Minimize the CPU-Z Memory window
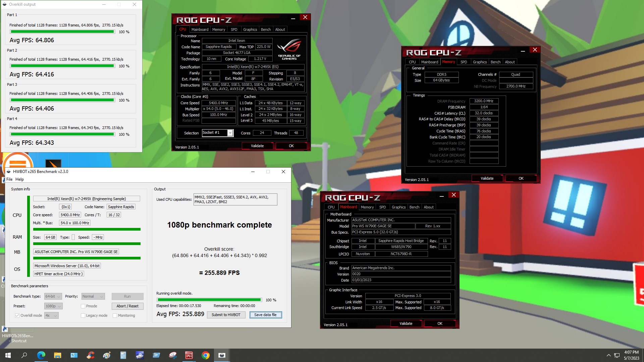 [523, 50]
